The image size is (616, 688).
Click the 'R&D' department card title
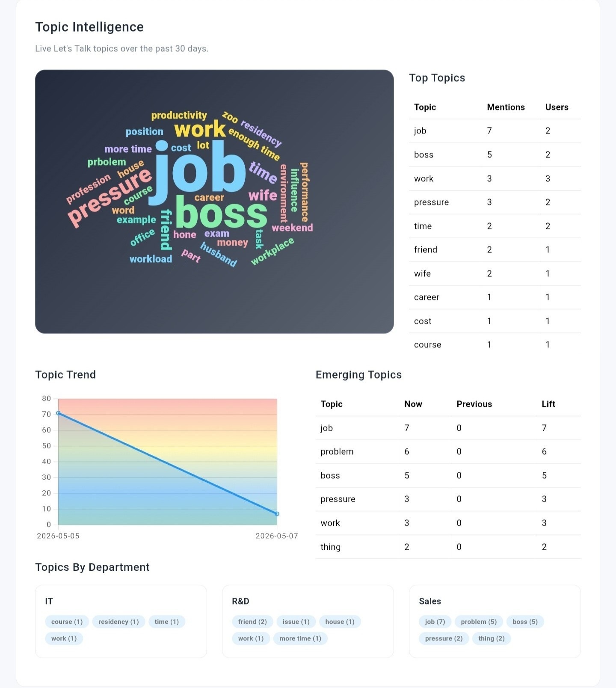(x=240, y=601)
